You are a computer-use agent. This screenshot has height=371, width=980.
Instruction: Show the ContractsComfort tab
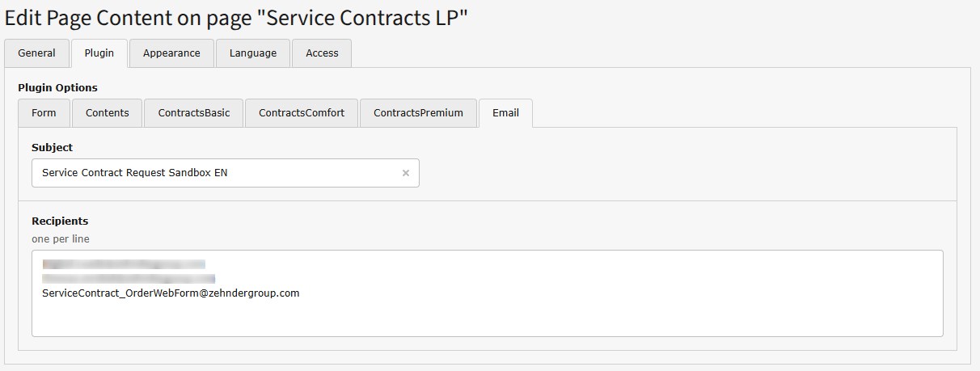click(x=302, y=113)
